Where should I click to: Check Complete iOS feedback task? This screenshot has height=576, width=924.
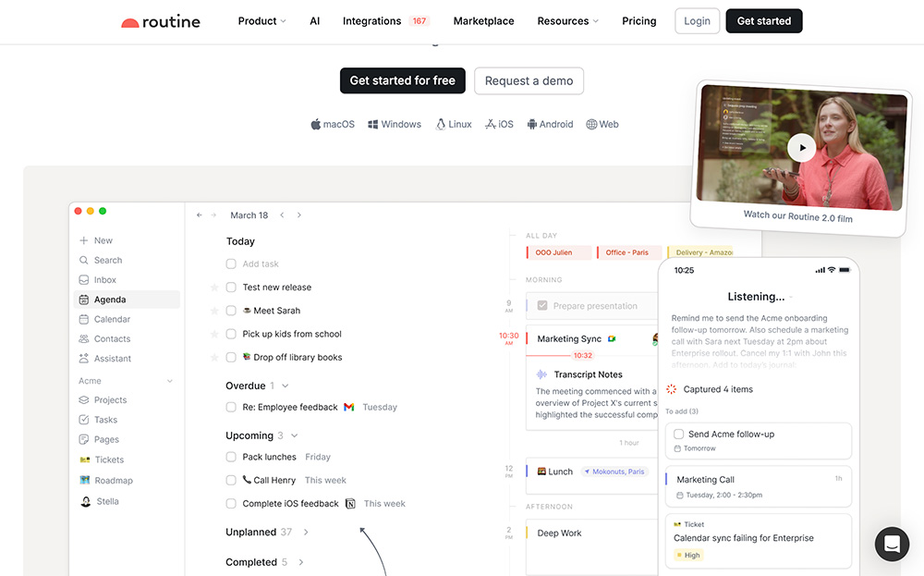[231, 504]
